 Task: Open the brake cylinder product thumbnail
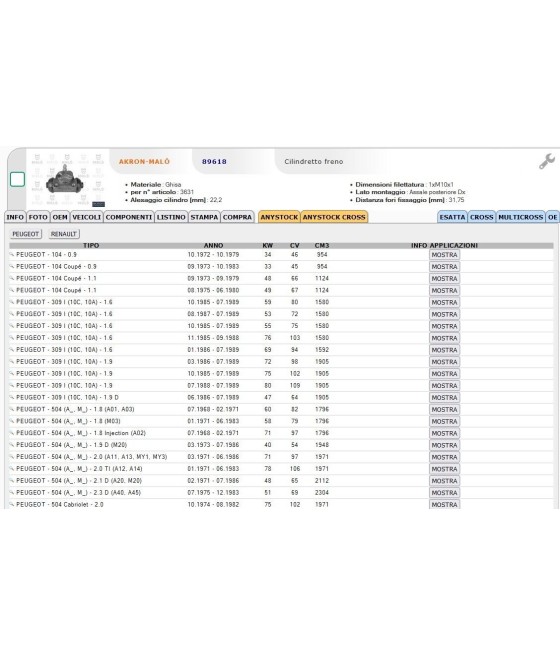[x=66, y=180]
